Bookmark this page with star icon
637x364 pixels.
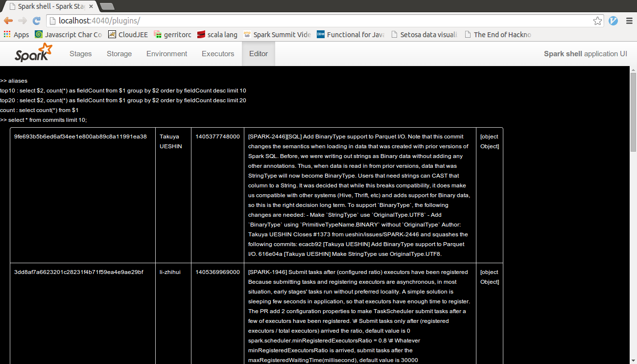coord(597,21)
